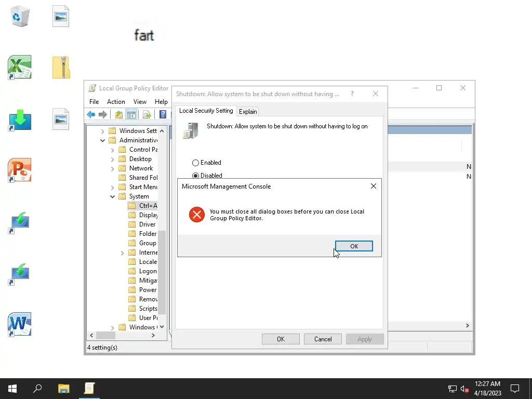The width and height of the screenshot is (532, 399).
Task: Open the Action menu
Action: pyautogui.click(x=116, y=102)
